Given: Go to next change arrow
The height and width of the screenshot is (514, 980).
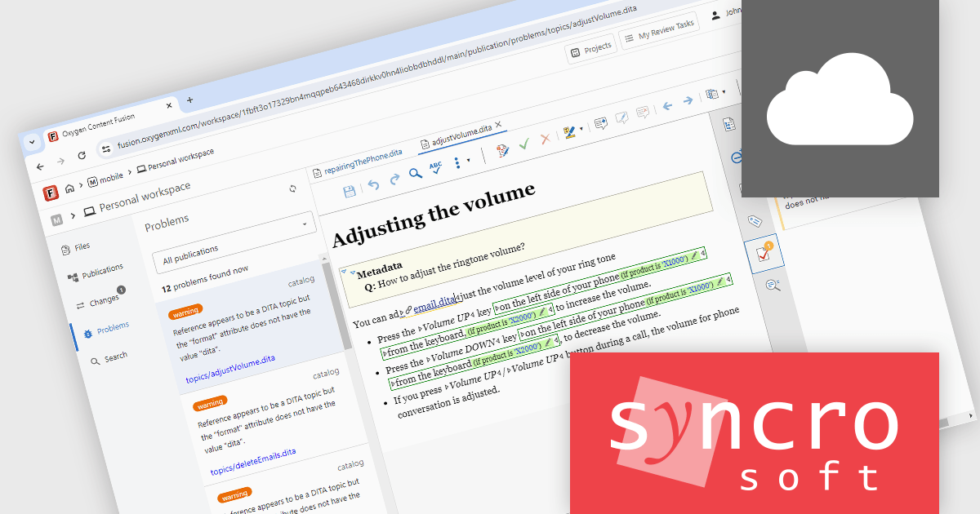Looking at the screenshot, I should point(688,100).
